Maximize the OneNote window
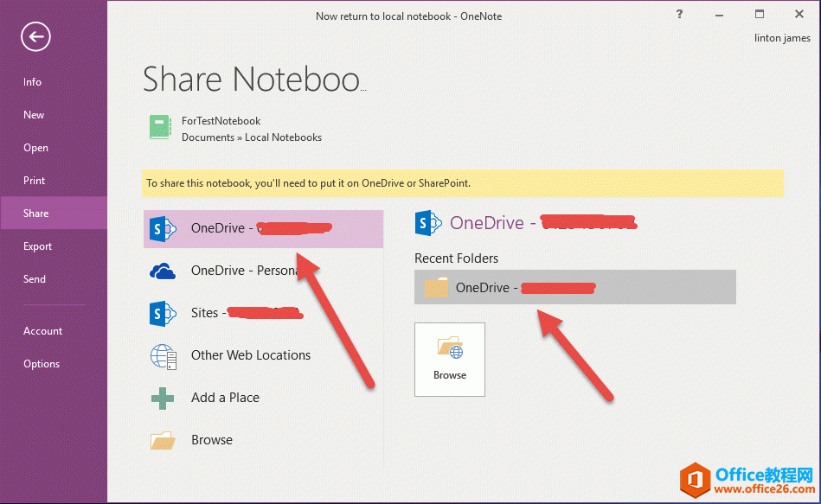821x504 pixels. tap(760, 14)
